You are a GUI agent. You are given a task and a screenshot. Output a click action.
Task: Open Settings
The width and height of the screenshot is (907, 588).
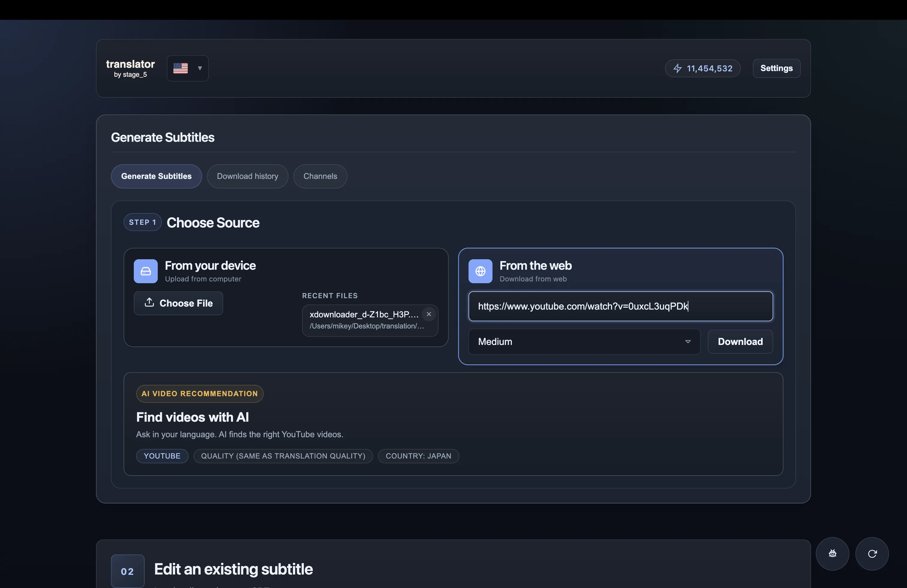tap(776, 68)
